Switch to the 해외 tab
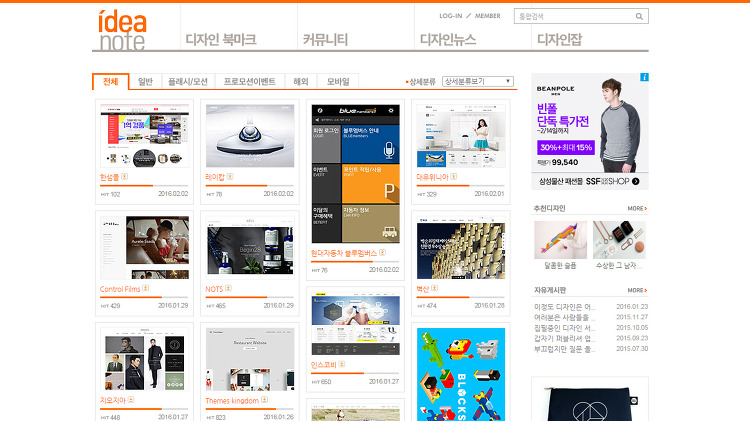The width and height of the screenshot is (750, 421). pyautogui.click(x=301, y=81)
